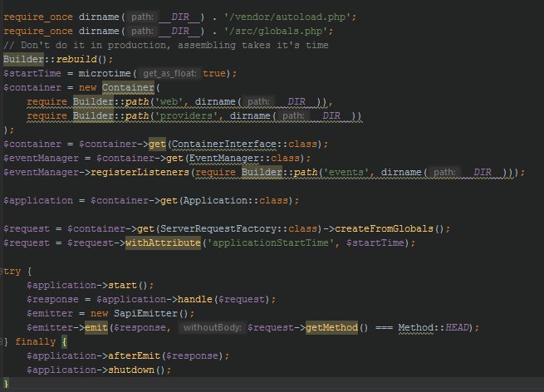The height and width of the screenshot is (392, 544).
Task: Click the '/vendor/autoload.php' string literal
Action: pyautogui.click(x=287, y=17)
